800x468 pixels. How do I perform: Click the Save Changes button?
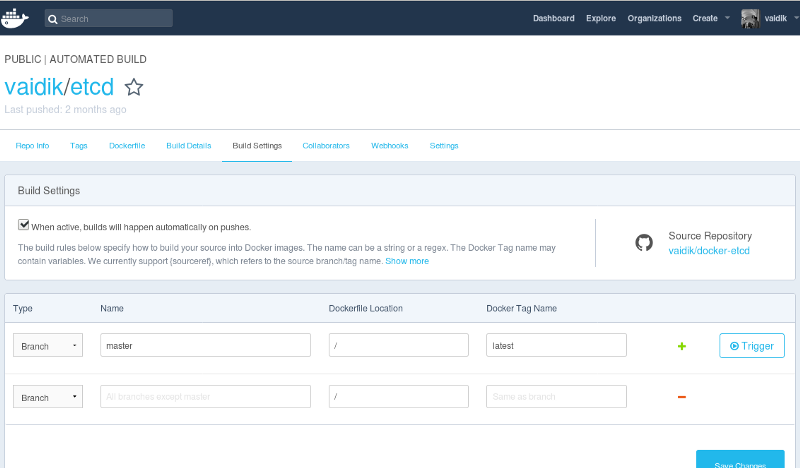point(740,459)
